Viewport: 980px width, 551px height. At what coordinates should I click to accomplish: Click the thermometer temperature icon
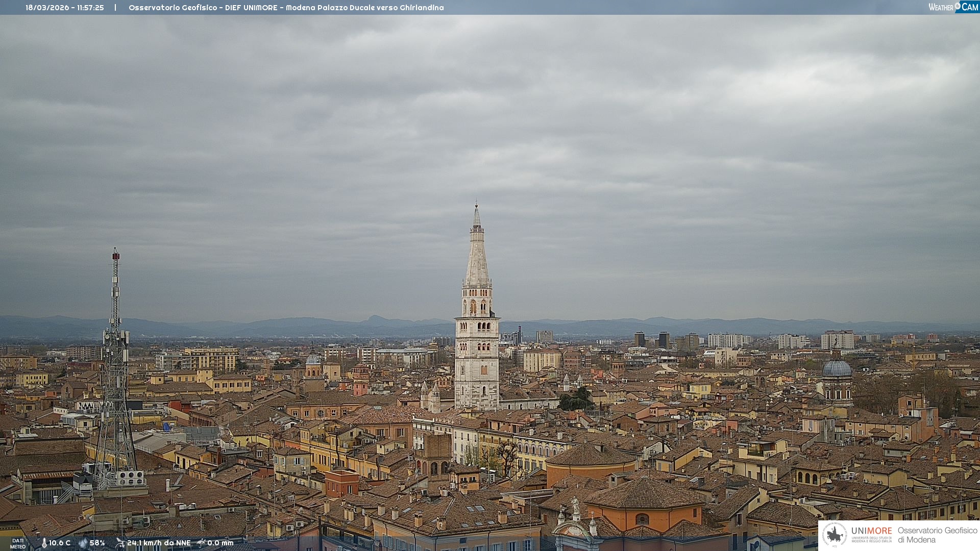[x=44, y=543]
